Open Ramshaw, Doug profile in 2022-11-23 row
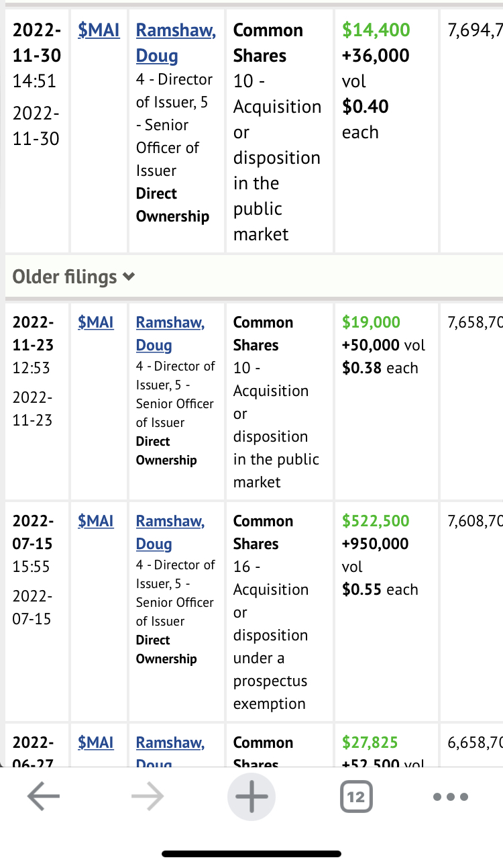503x868 pixels. (x=170, y=334)
